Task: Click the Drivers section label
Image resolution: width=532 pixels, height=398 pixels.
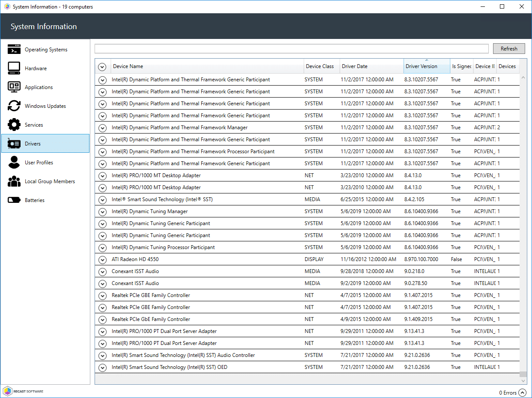Action: 33,144
